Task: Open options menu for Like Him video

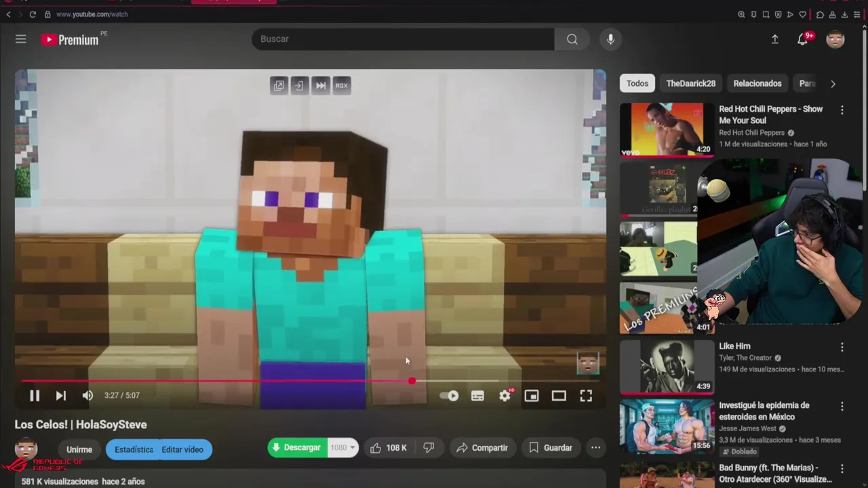Action: tap(842, 347)
